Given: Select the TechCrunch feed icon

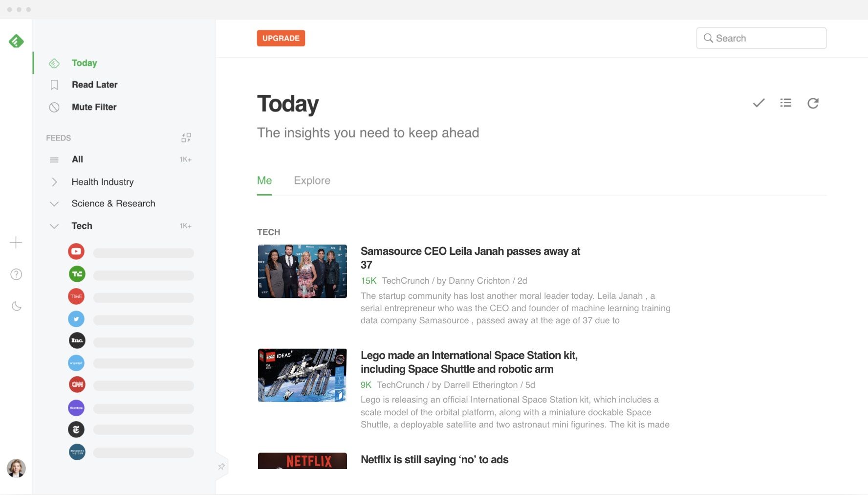Looking at the screenshot, I should pyautogui.click(x=76, y=273).
